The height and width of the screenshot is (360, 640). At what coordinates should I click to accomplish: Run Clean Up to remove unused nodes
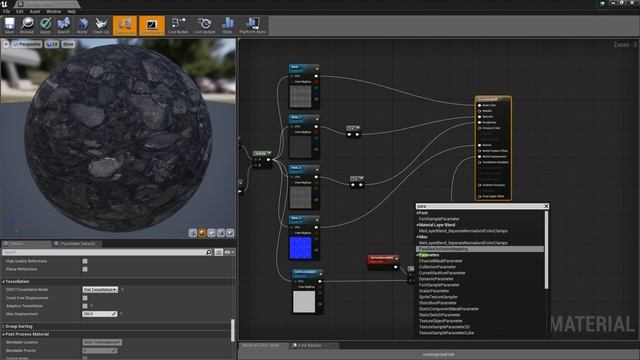click(101, 25)
